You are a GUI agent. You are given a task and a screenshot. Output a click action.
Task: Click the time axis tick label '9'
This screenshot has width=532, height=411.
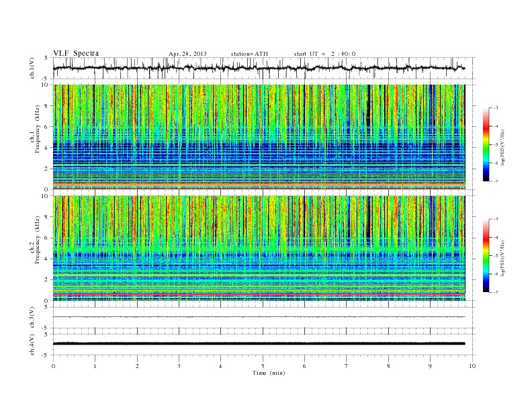point(430,366)
